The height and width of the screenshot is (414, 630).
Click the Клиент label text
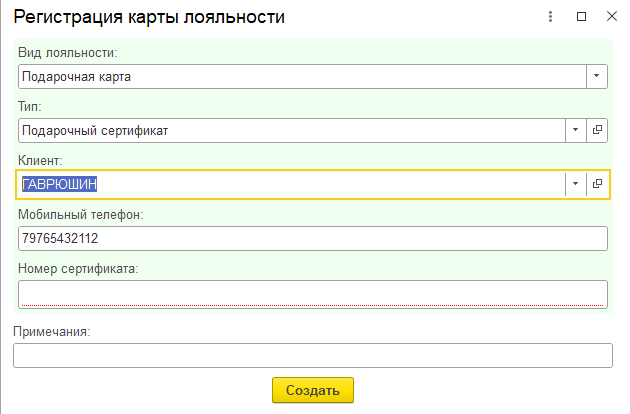[41, 159]
